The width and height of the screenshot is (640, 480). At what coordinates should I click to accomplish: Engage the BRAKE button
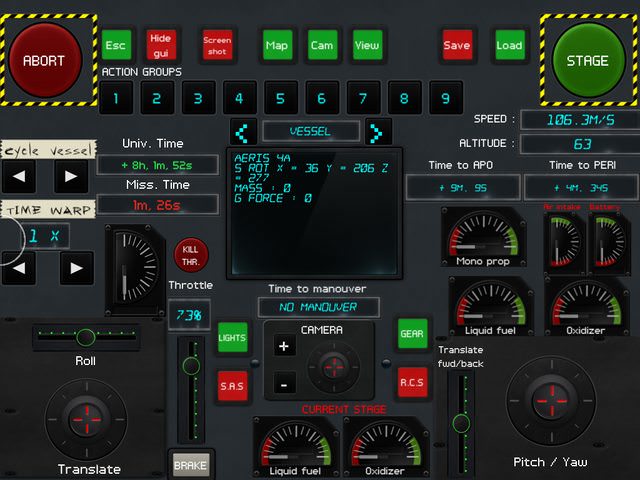click(x=191, y=465)
